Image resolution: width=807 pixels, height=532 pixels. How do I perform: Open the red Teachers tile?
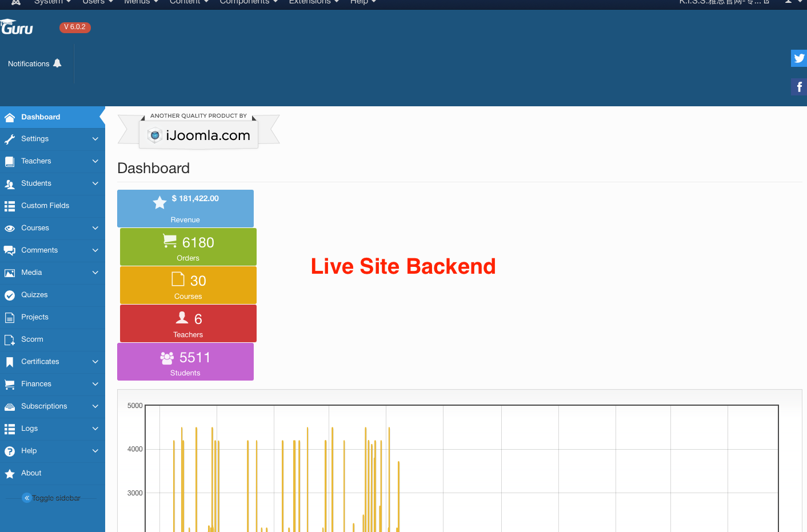click(188, 323)
